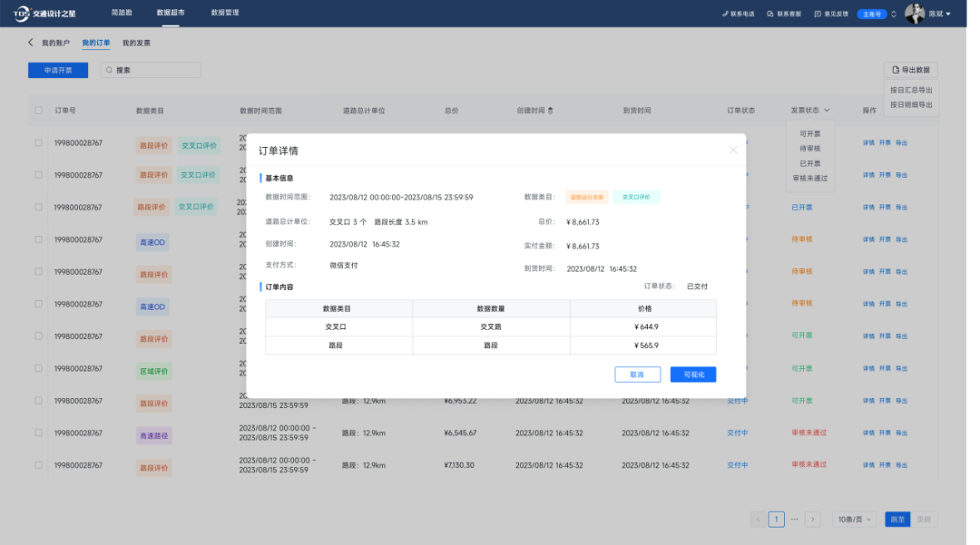Click the 导出数据 export button
Image resolution: width=980 pixels, height=545 pixels.
click(x=911, y=70)
